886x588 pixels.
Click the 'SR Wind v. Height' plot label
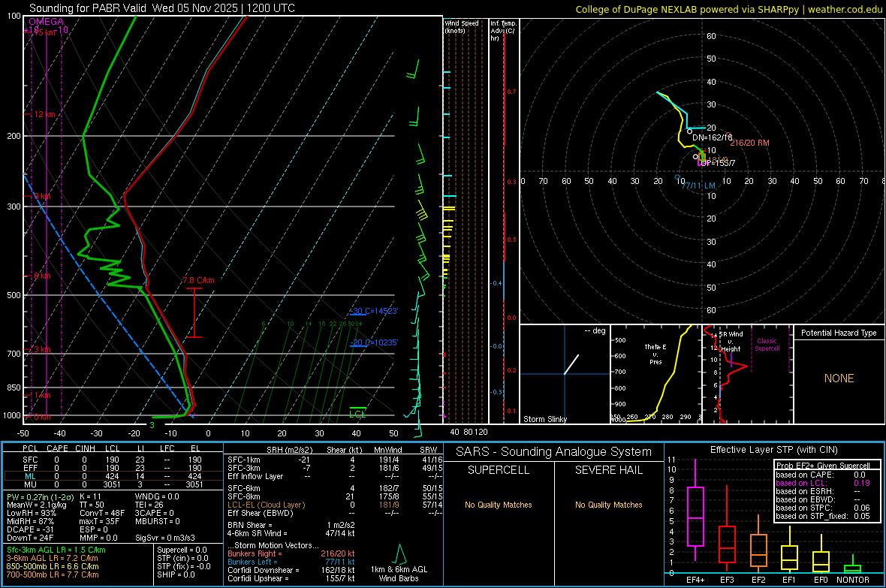(731, 342)
